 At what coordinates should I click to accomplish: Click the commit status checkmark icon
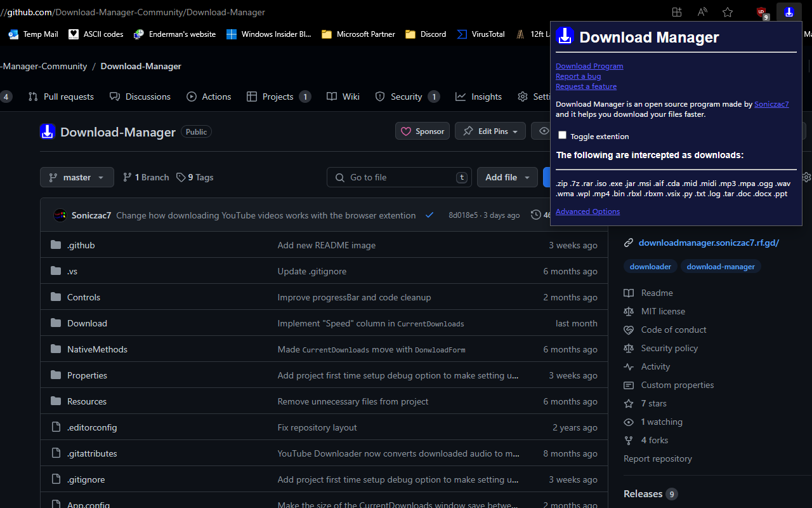429,215
